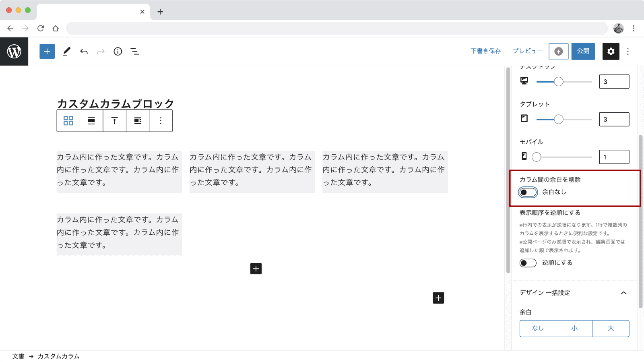This screenshot has height=362, width=644.
Task: Toggle the 逆順にする switch
Action: click(x=528, y=263)
